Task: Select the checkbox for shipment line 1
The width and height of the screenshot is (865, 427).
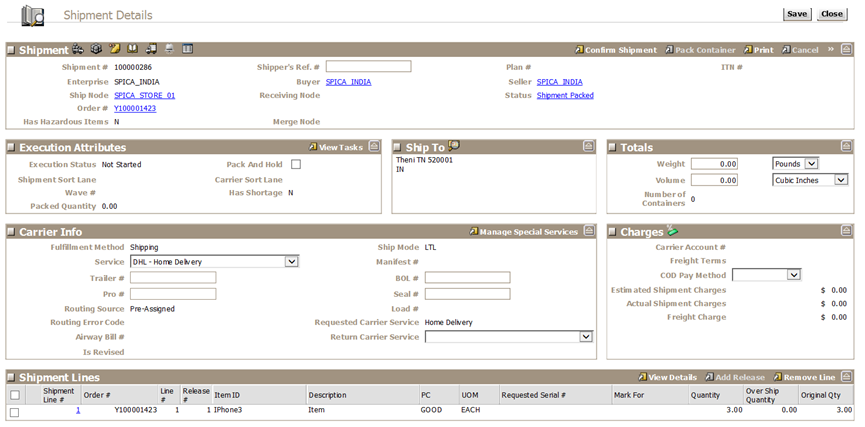Action: tap(14, 411)
